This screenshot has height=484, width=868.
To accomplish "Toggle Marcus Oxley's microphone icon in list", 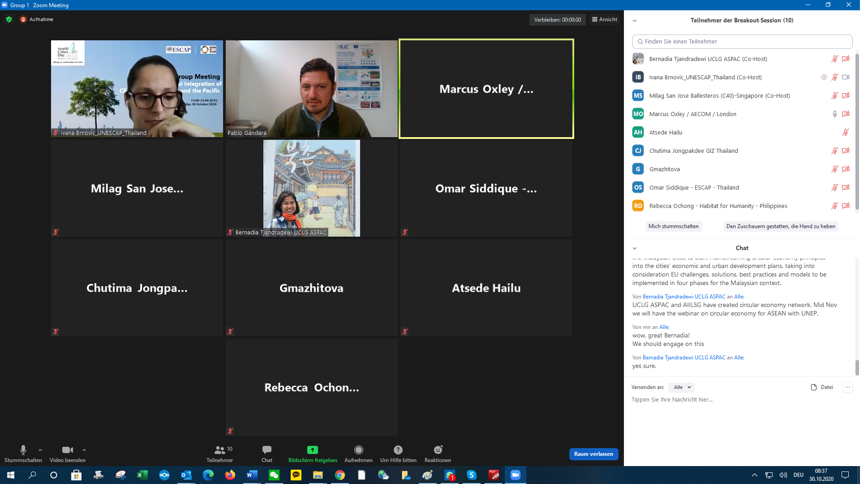I will (x=834, y=114).
